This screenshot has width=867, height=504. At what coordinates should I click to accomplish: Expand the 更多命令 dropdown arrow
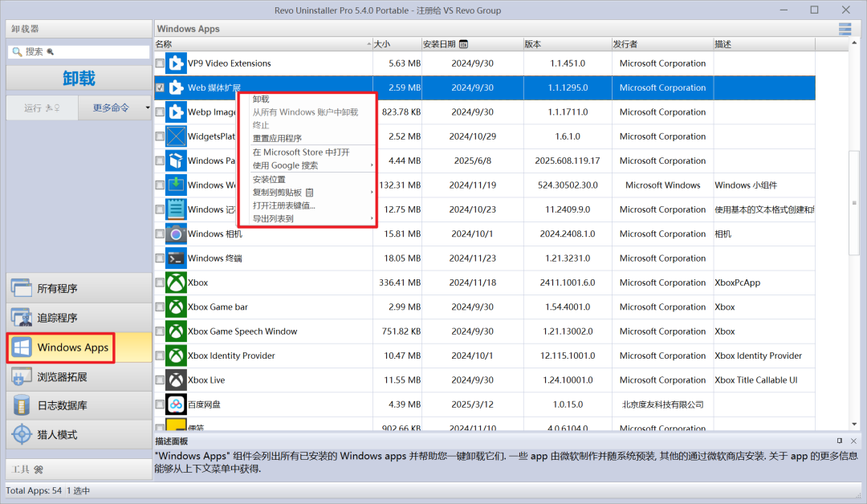147,108
